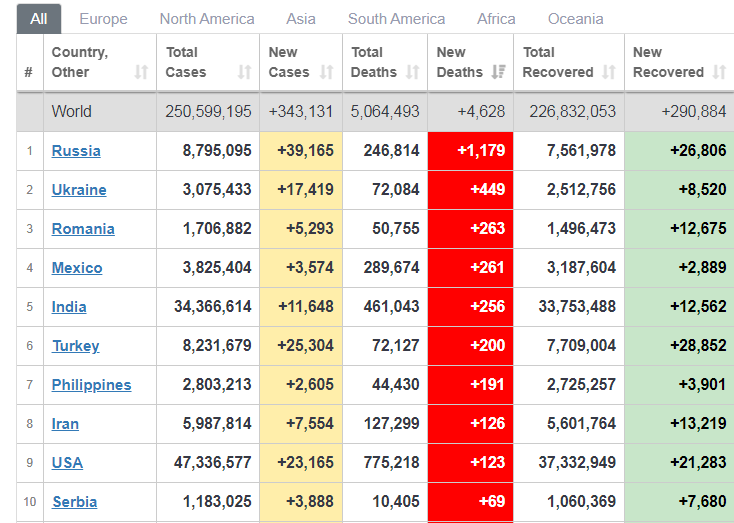Sort by Country column sort icon

click(141, 72)
